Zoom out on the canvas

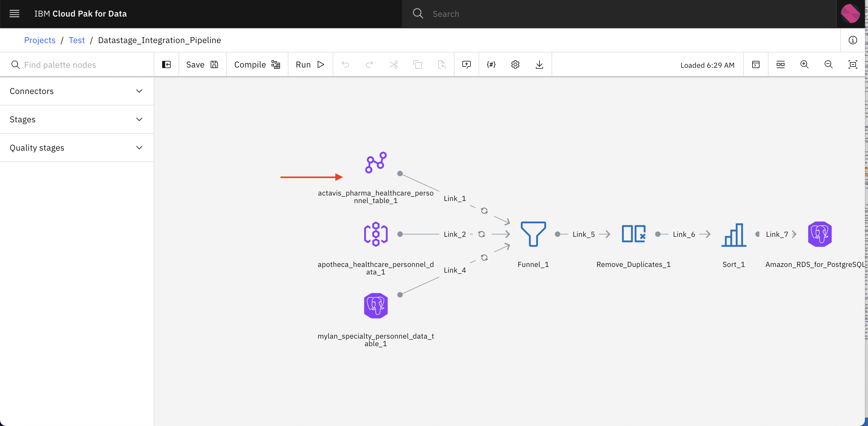828,65
